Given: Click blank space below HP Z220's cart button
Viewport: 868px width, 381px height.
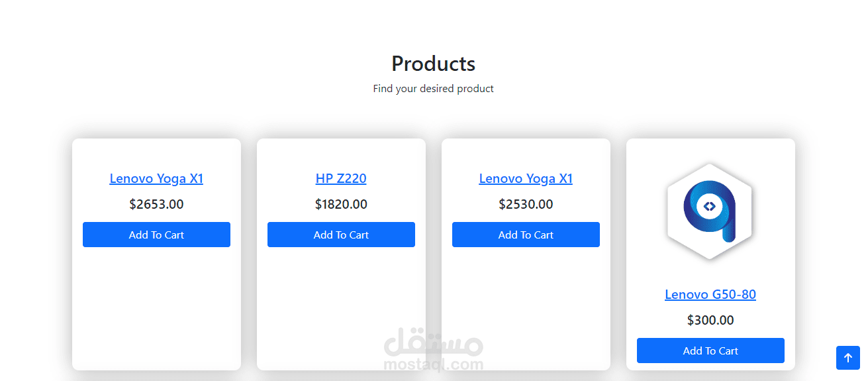Looking at the screenshot, I should 341,298.
